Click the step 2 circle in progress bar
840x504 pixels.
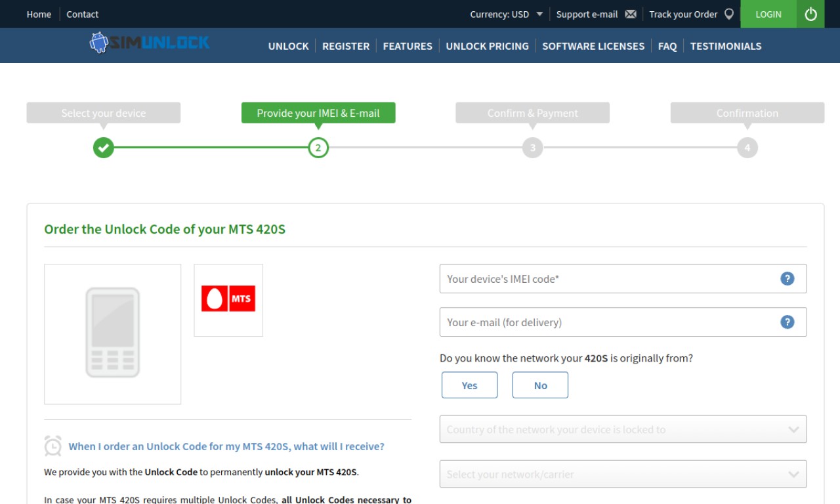point(318,148)
